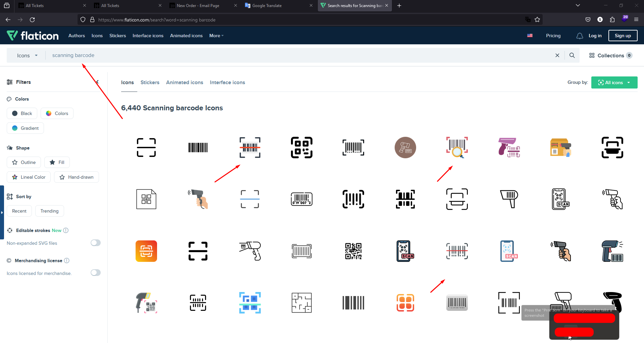Viewport: 644px width, 343px height.
Task: Expand the More menu
Action: click(x=216, y=36)
